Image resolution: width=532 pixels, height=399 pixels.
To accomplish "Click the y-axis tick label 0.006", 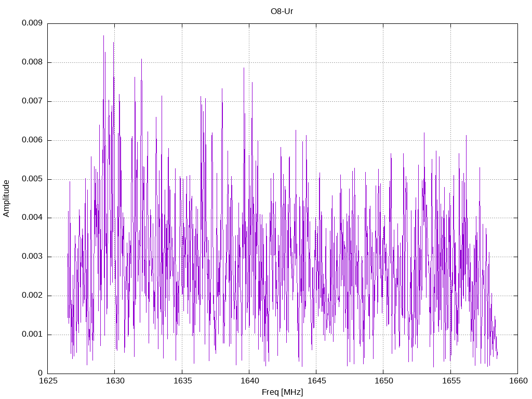I will tap(32, 140).
